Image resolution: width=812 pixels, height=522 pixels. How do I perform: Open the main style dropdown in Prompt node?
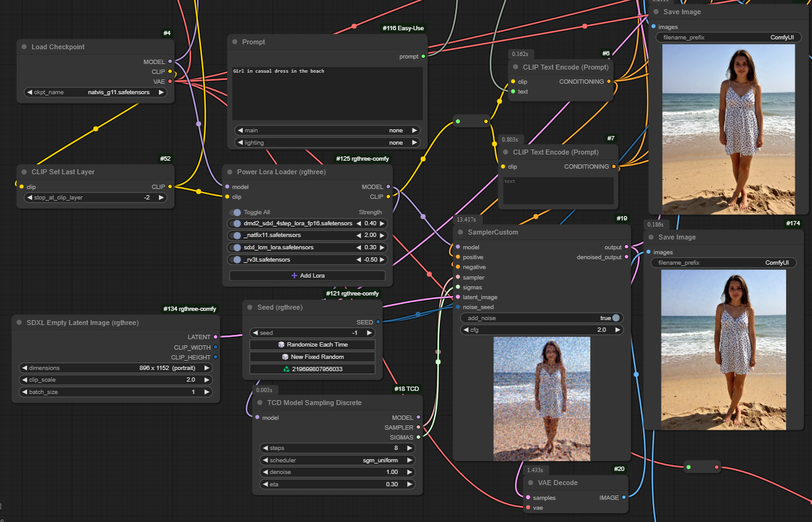pos(327,130)
